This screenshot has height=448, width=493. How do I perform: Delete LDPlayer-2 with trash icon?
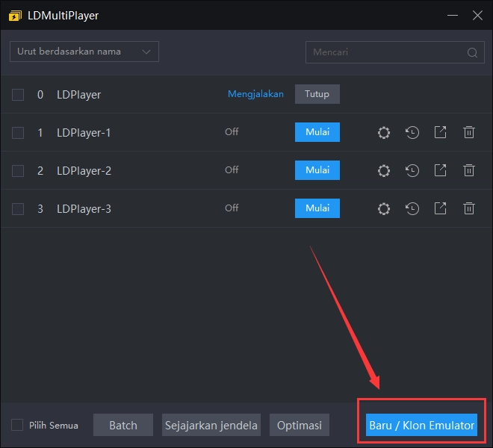pyautogui.click(x=469, y=170)
